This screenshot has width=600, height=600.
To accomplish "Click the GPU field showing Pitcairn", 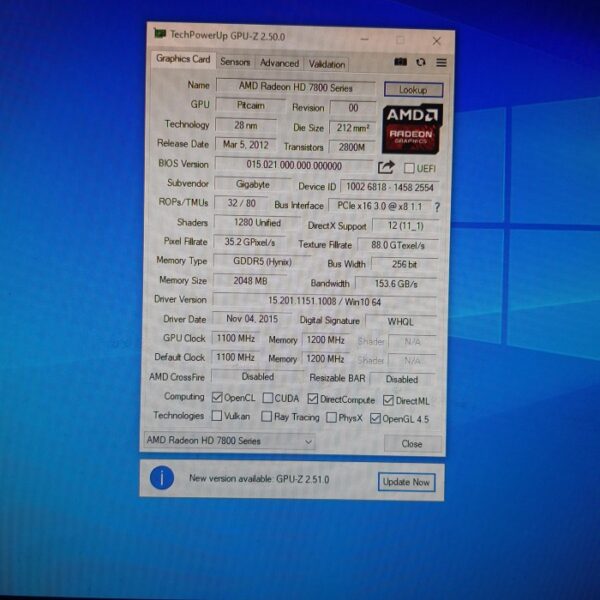I will (x=250, y=106).
